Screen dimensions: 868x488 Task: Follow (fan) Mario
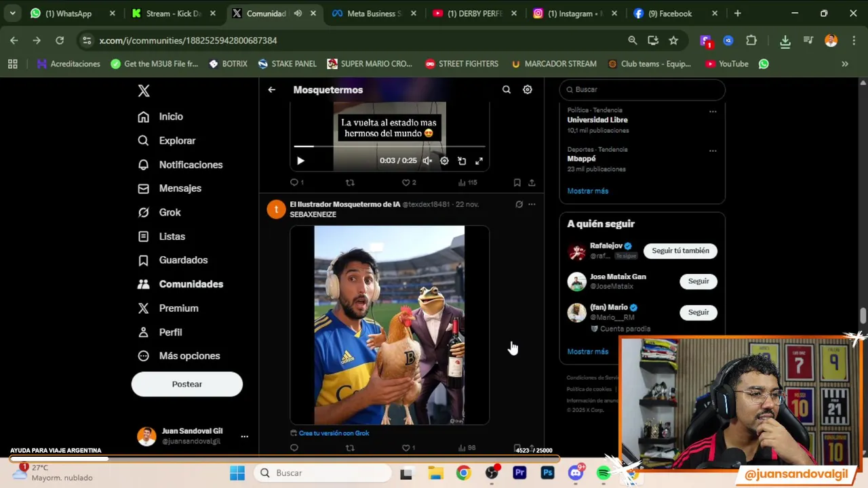698,312
